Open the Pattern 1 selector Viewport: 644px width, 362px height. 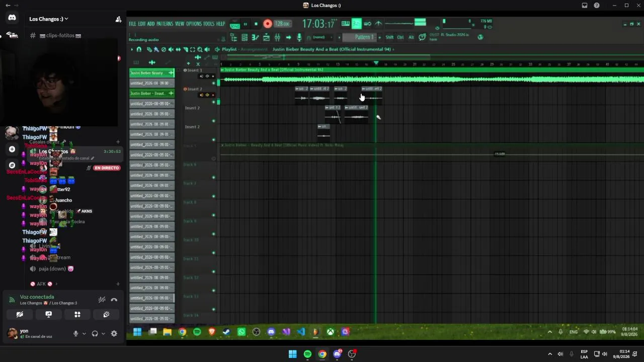[359, 37]
